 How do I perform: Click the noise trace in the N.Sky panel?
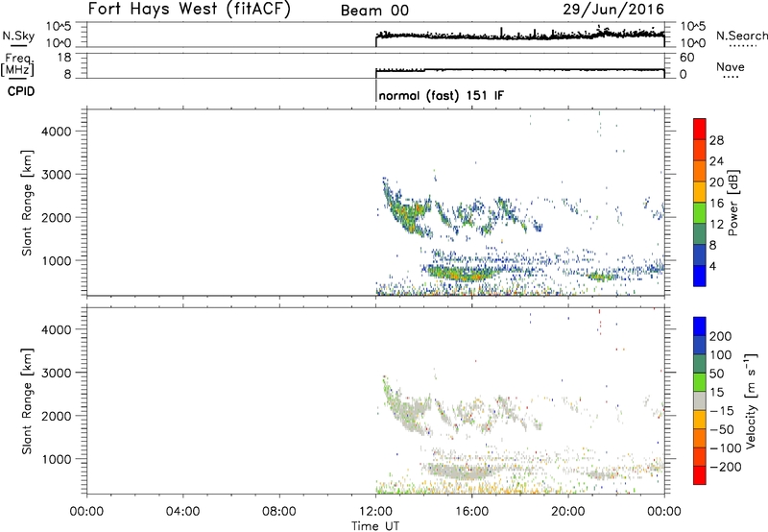519,36
